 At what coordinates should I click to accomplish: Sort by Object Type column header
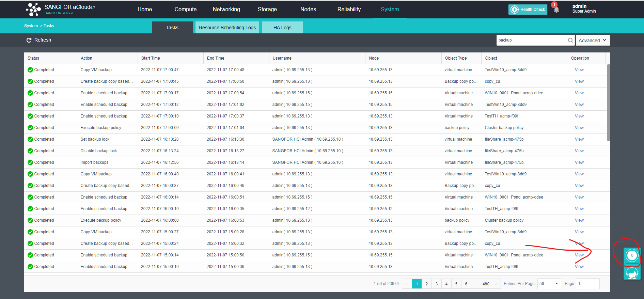[461, 58]
